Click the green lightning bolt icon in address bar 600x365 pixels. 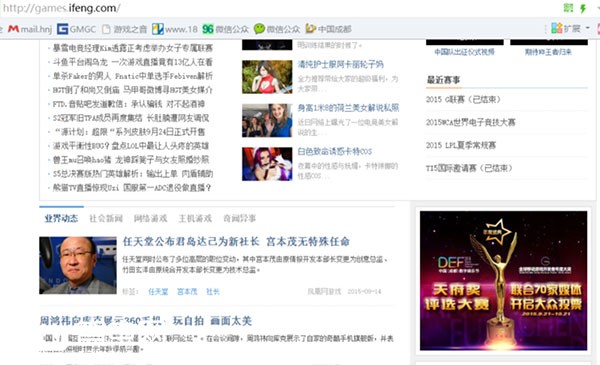coord(583,8)
